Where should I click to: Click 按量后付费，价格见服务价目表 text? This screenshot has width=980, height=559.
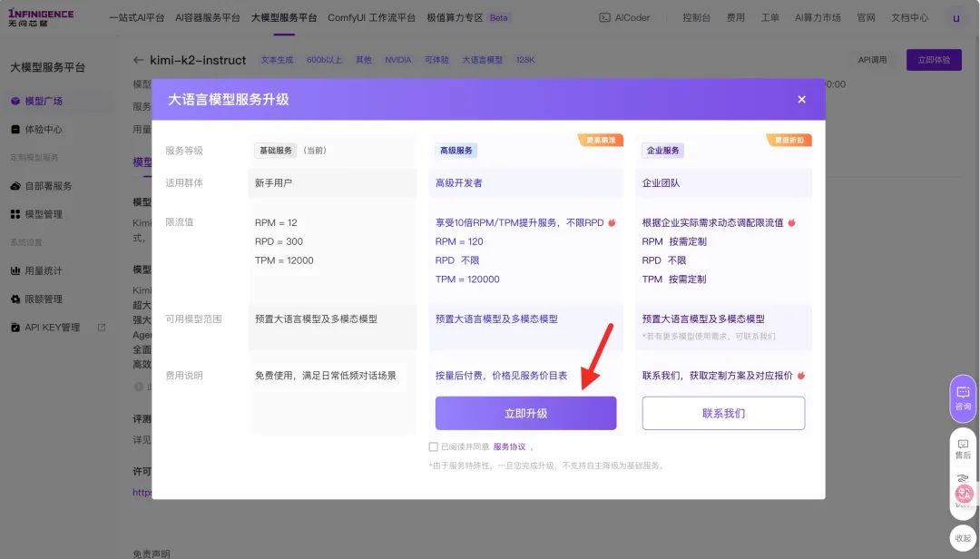click(501, 376)
